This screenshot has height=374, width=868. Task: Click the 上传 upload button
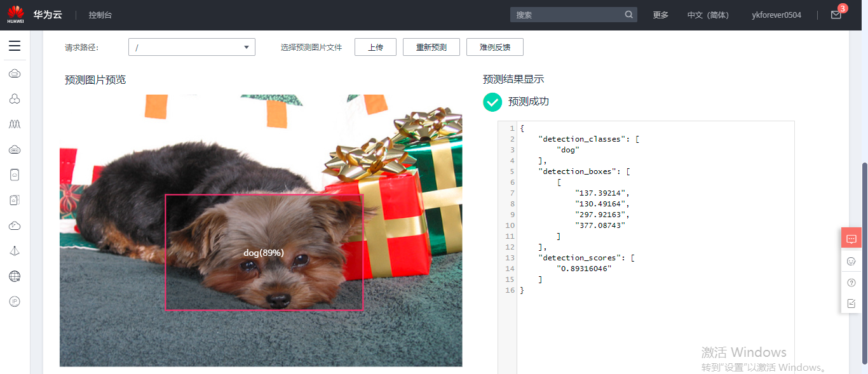tap(375, 46)
